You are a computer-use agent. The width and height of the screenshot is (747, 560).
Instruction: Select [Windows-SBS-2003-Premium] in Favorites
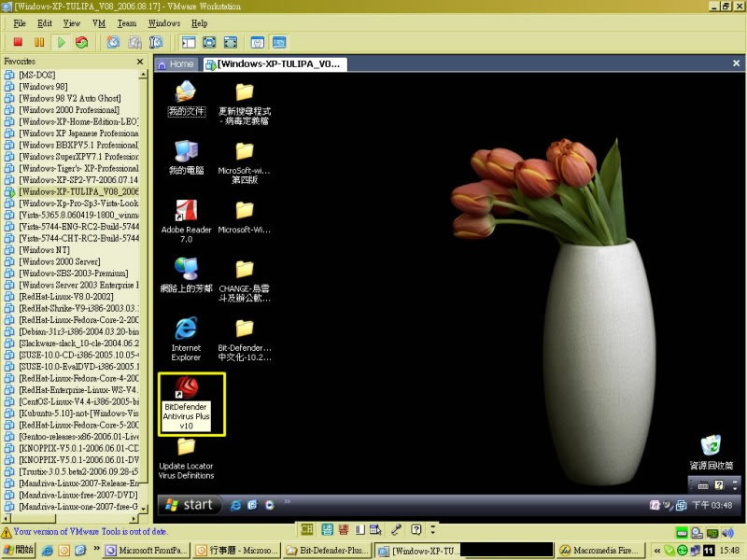(x=74, y=273)
